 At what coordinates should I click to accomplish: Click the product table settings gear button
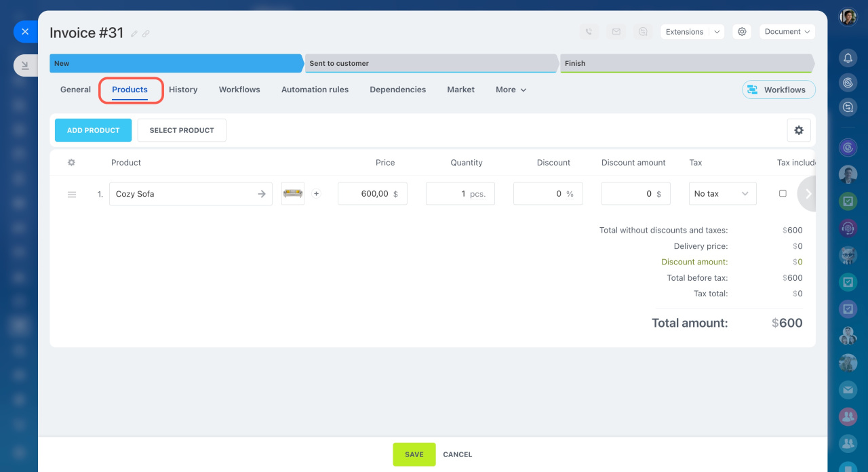tap(798, 130)
